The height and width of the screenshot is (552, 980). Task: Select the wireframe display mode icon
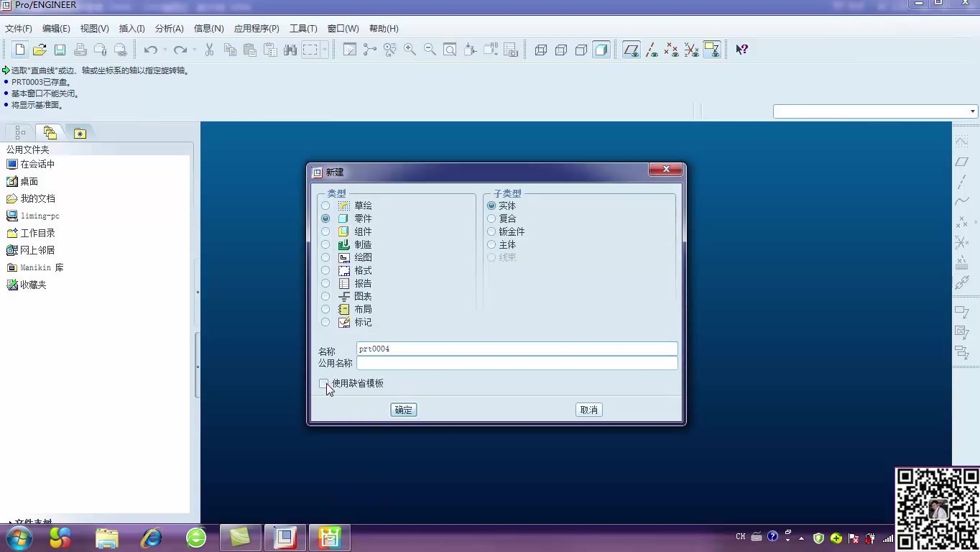click(541, 50)
